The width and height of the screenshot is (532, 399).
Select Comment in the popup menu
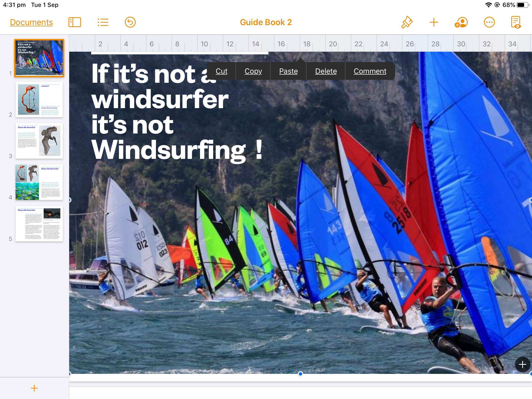370,71
